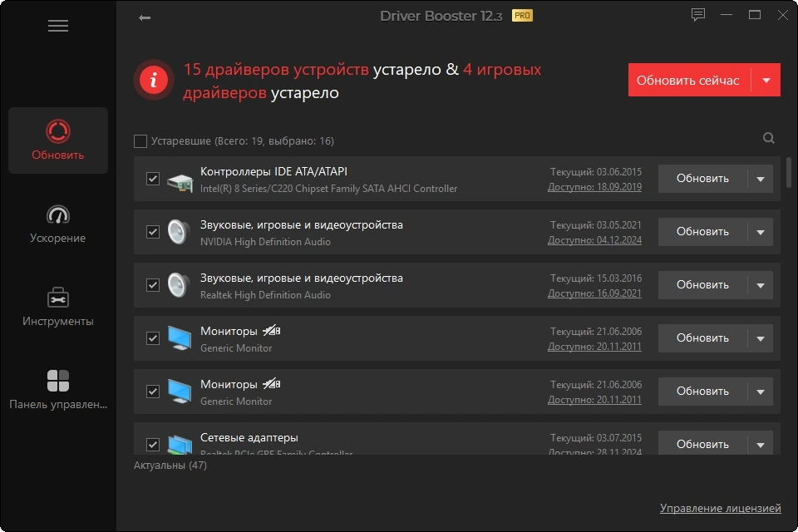Maximize the Driver Booster window
This screenshot has height=532, width=798.
click(x=755, y=15)
